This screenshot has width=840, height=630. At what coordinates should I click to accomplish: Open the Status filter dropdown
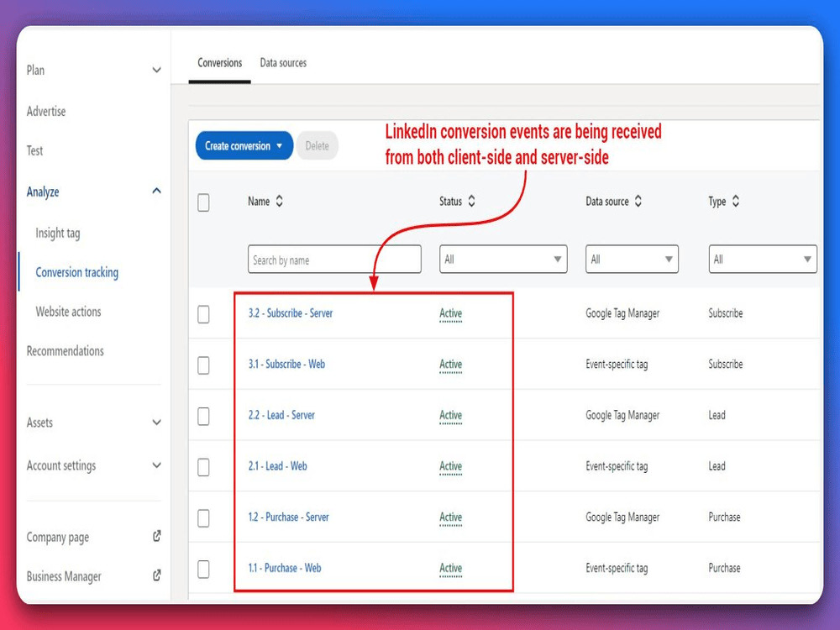[503, 260]
